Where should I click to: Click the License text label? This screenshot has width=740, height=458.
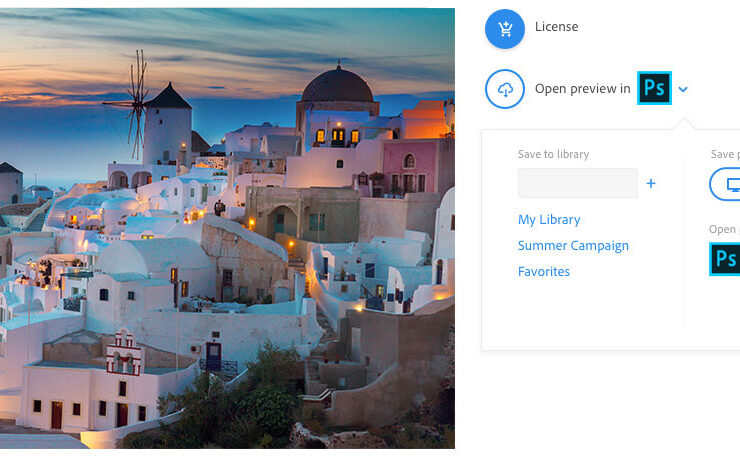pyautogui.click(x=556, y=27)
